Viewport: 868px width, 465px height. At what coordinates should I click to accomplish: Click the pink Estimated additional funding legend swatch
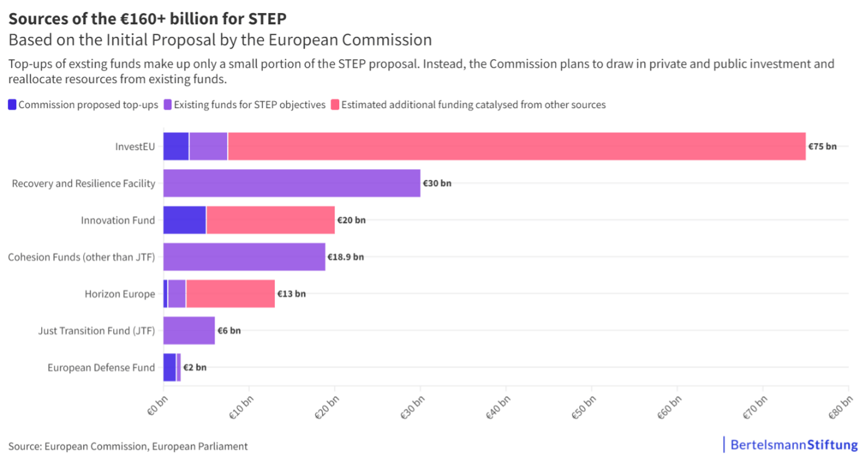[335, 105]
